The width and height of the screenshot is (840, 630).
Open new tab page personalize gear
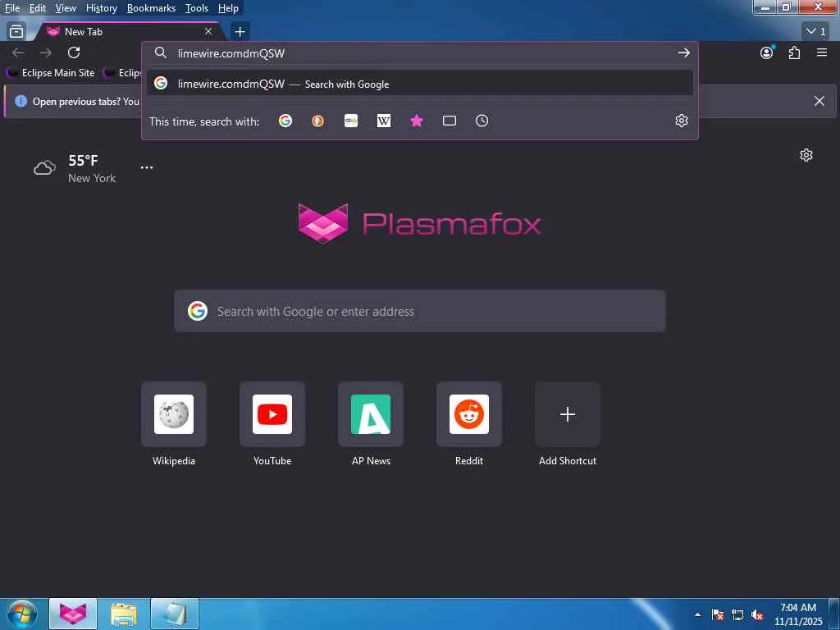(806, 155)
